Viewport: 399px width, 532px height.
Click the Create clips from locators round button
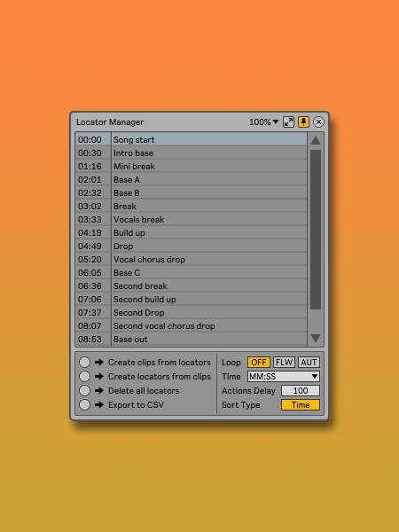[84, 362]
